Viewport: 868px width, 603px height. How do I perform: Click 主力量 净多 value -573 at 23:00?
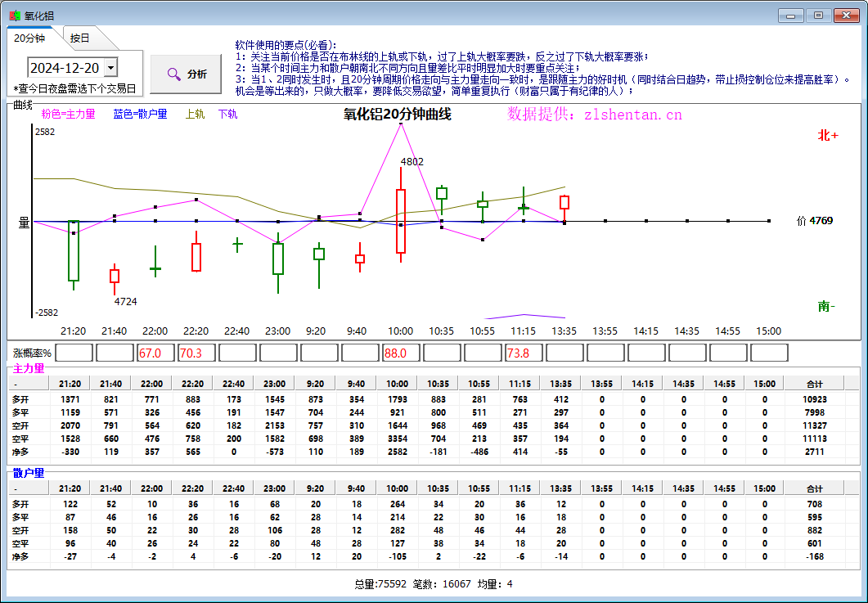click(x=275, y=452)
